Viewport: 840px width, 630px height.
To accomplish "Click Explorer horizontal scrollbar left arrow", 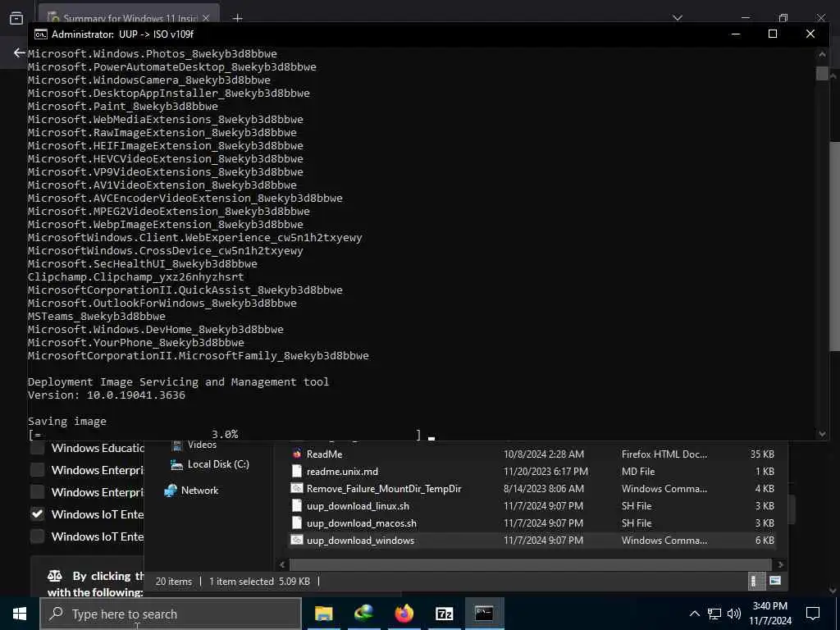I will (x=283, y=564).
